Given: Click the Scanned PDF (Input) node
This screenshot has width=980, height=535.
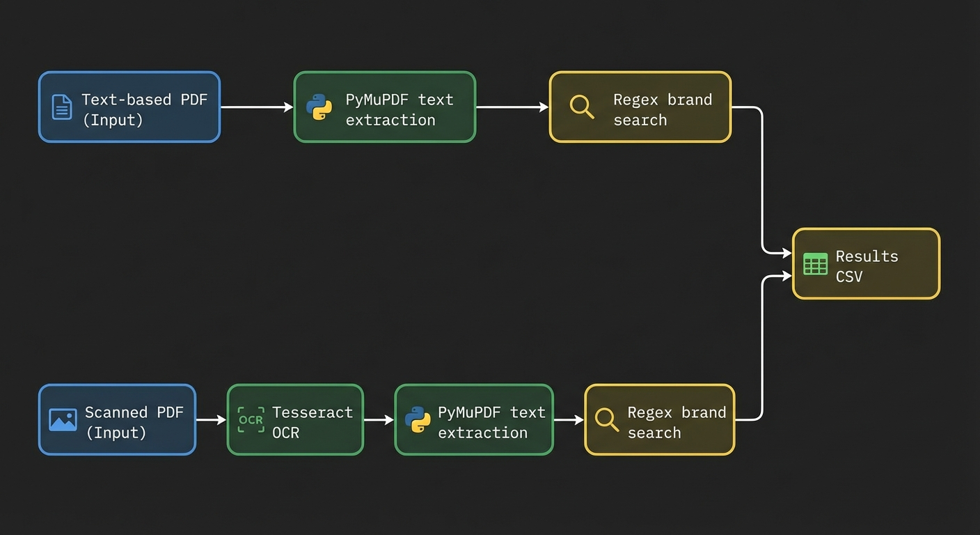Looking at the screenshot, I should (x=116, y=419).
